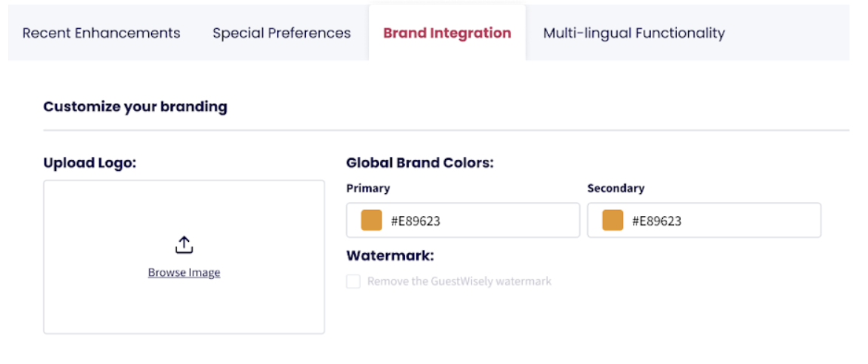Click the Primary color label

coord(368,189)
